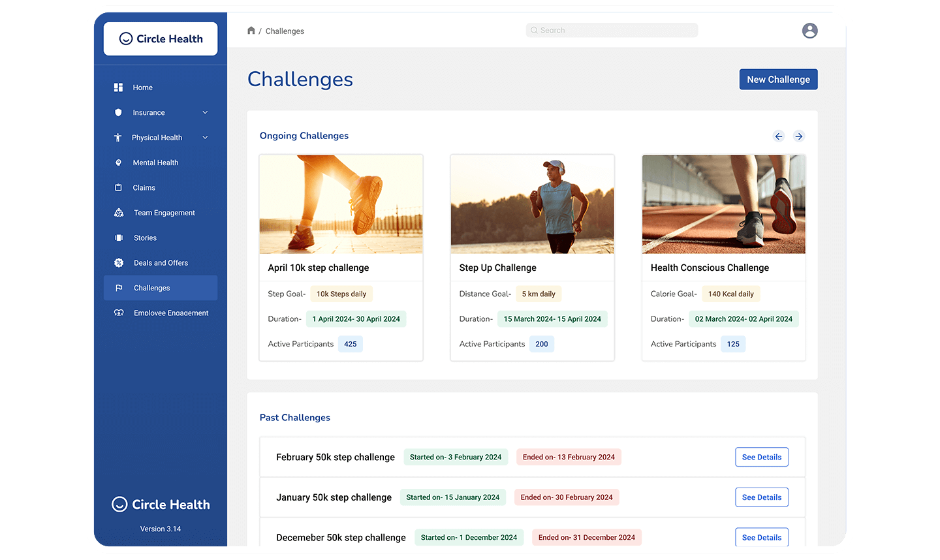This screenshot has width=940, height=560.
Task: Click the 5 km daily goal tag
Action: (x=539, y=294)
